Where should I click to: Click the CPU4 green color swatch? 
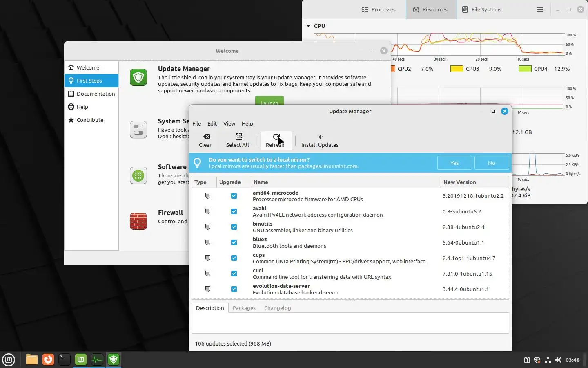525,69
